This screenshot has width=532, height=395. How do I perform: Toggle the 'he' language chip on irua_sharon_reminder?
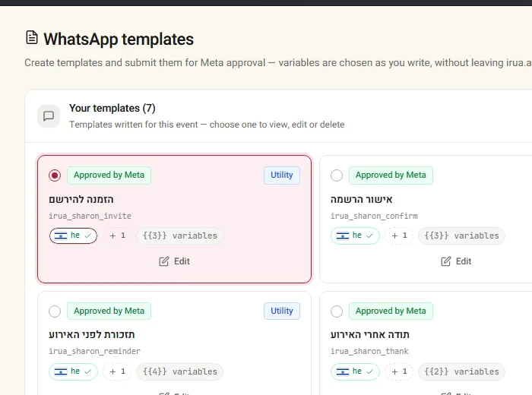73,371
